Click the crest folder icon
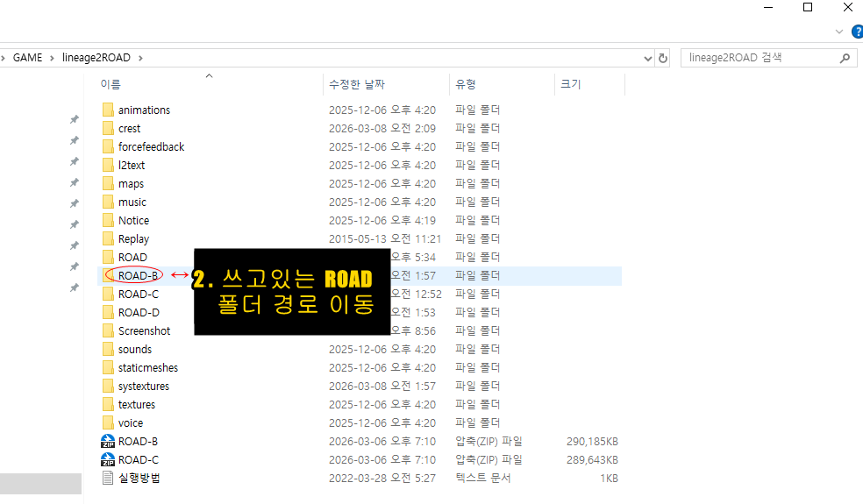 tap(108, 128)
